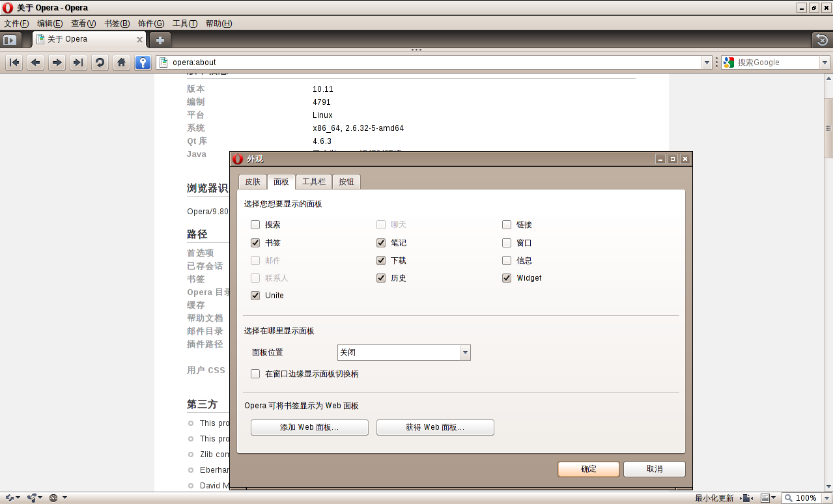Click the Fast Forward navigation button

(78, 63)
